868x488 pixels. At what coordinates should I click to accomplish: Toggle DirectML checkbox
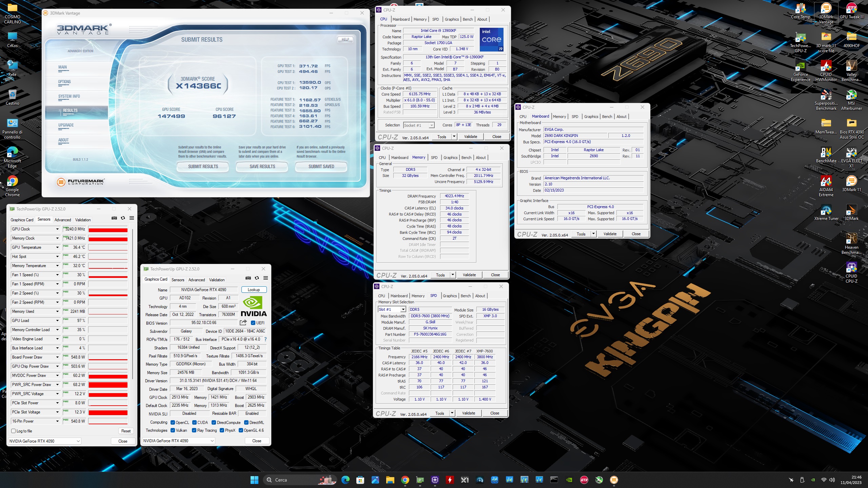[x=246, y=423]
